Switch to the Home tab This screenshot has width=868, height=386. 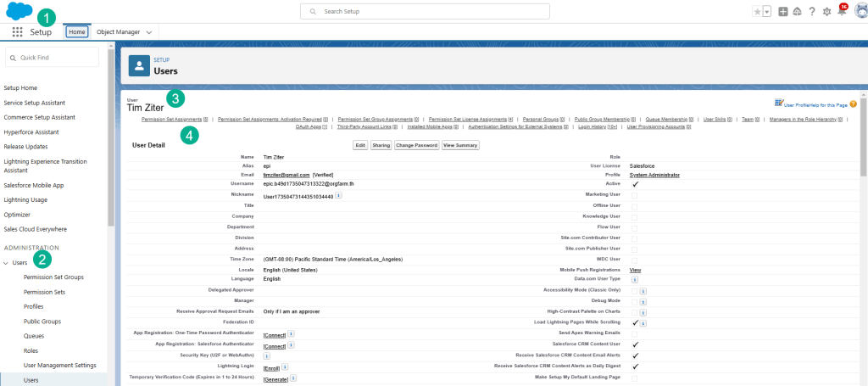(x=76, y=31)
